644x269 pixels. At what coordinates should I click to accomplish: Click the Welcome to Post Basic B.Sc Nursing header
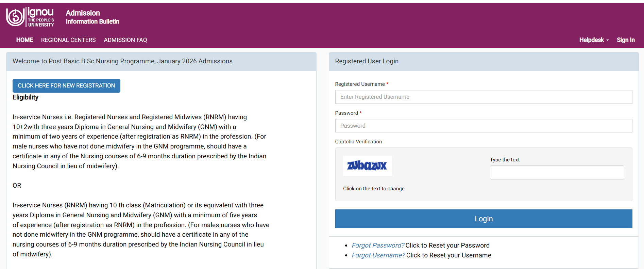tap(122, 61)
